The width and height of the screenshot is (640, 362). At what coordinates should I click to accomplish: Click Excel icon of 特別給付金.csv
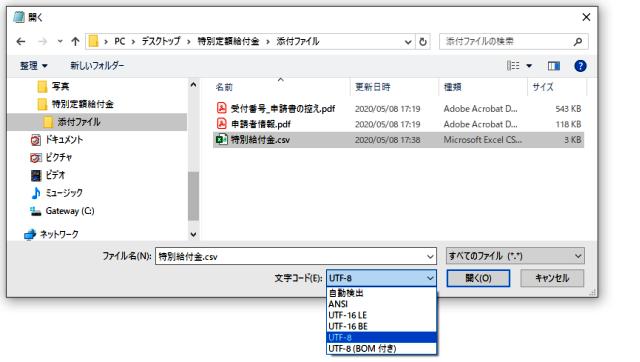[x=221, y=140]
